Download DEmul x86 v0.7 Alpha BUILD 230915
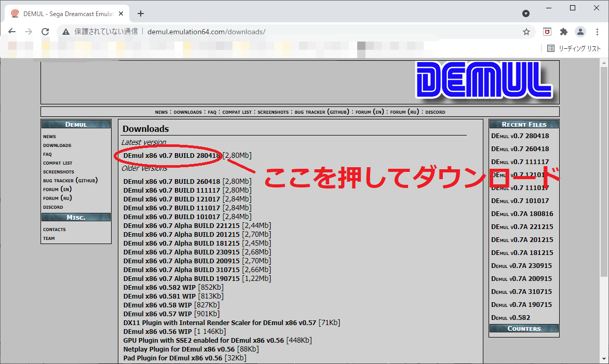The height and width of the screenshot is (364, 609). pos(181,252)
